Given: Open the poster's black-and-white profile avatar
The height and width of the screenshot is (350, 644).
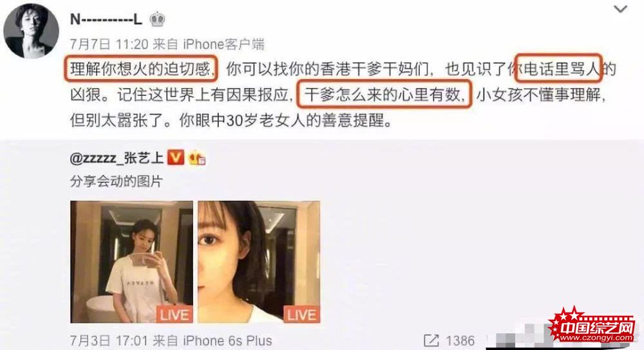Looking at the screenshot, I should (x=31, y=30).
